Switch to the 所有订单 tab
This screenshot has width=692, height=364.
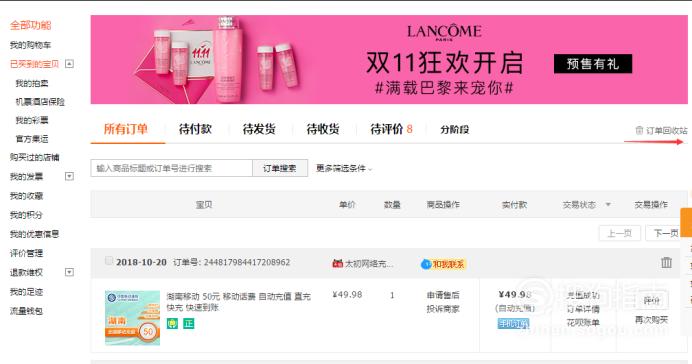[x=126, y=129]
